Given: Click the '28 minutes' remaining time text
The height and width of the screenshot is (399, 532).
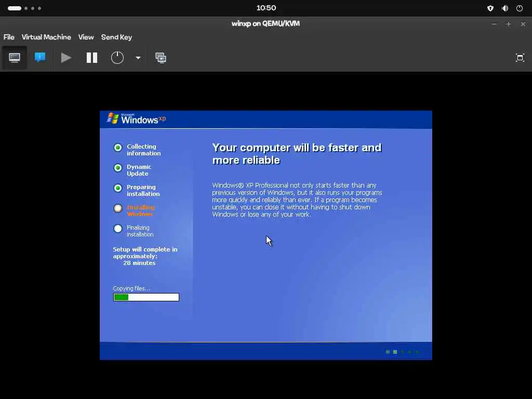Looking at the screenshot, I should [139, 263].
